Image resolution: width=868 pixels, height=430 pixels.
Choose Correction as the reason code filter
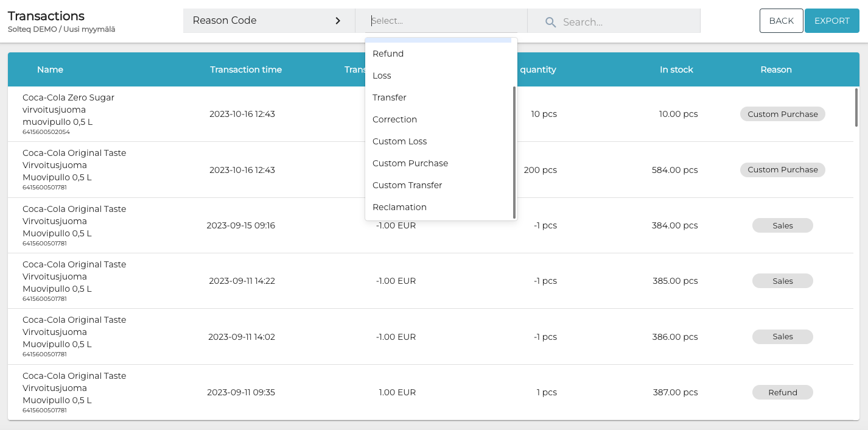tap(394, 119)
